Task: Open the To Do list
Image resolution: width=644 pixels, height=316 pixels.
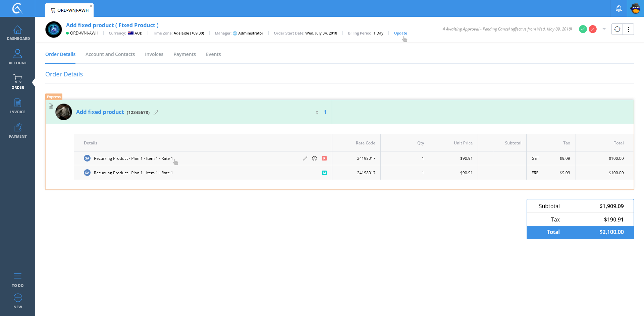Action: pos(18,280)
